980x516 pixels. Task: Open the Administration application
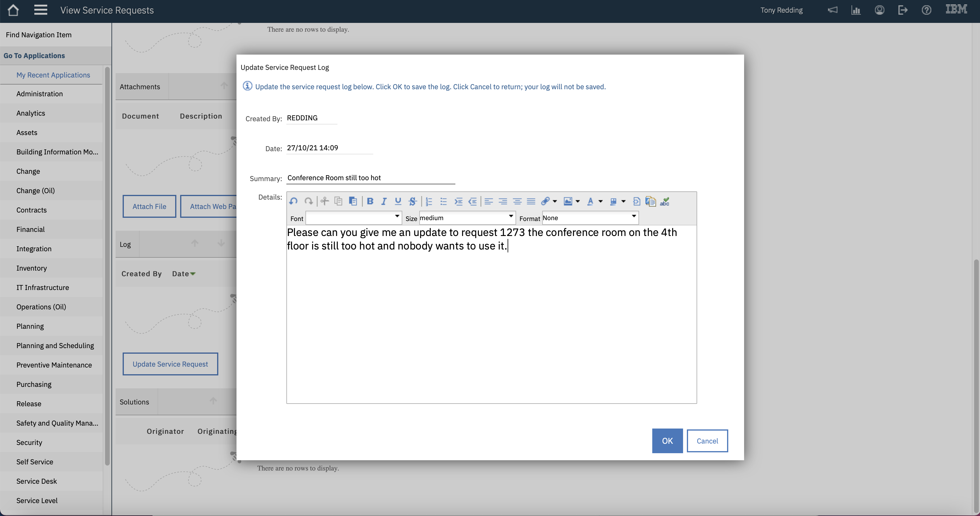pos(40,94)
